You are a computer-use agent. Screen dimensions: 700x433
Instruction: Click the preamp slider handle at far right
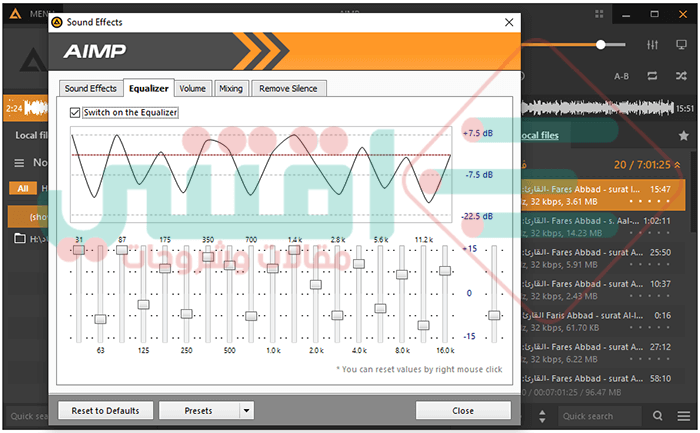pos(494,315)
